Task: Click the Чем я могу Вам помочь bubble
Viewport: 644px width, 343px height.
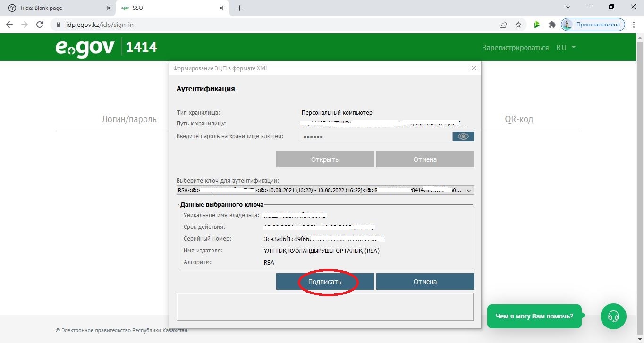Action: [534, 316]
